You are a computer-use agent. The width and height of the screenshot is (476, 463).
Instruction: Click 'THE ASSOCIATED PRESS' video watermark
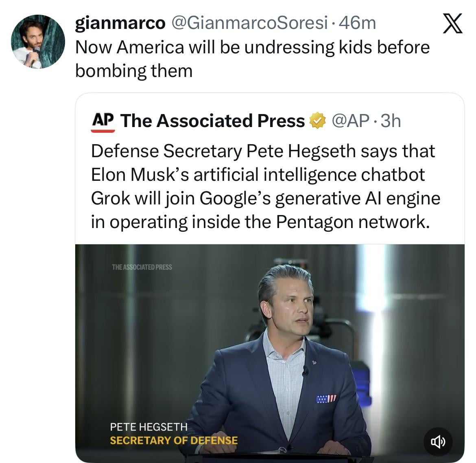click(x=142, y=267)
